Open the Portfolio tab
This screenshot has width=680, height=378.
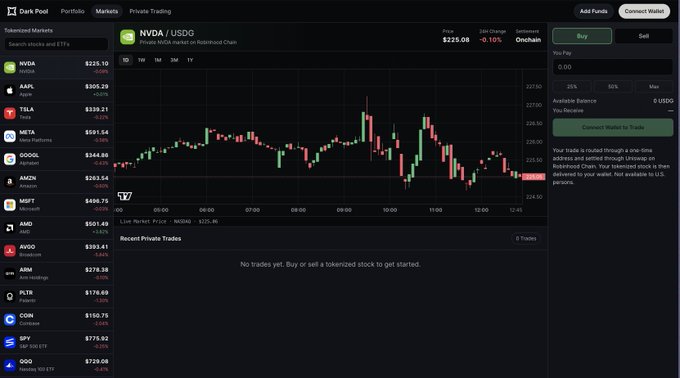[72, 11]
